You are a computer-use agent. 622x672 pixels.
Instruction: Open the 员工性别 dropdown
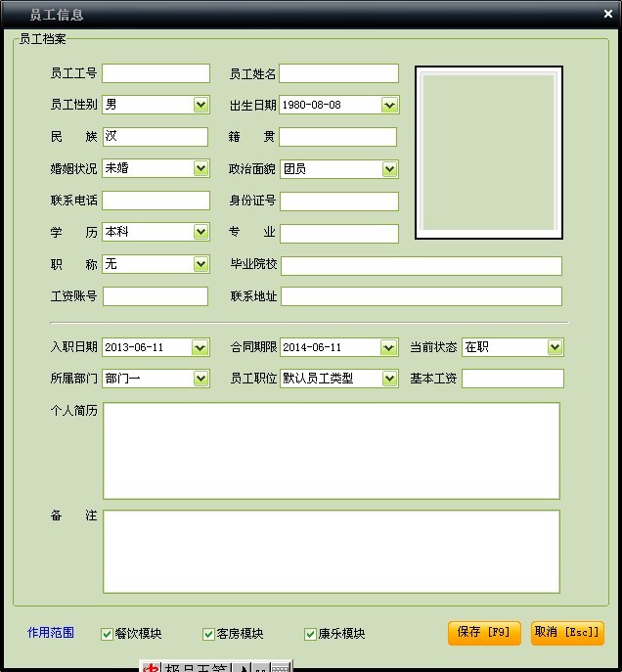click(x=200, y=105)
